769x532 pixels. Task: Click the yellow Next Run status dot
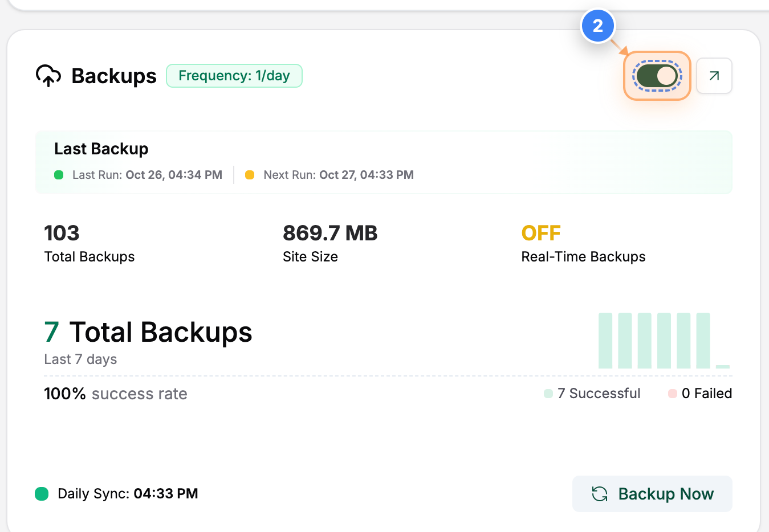coord(249,175)
